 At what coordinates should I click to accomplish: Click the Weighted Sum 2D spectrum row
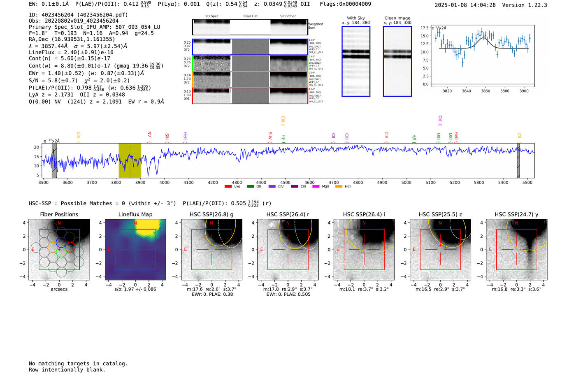point(250,27)
